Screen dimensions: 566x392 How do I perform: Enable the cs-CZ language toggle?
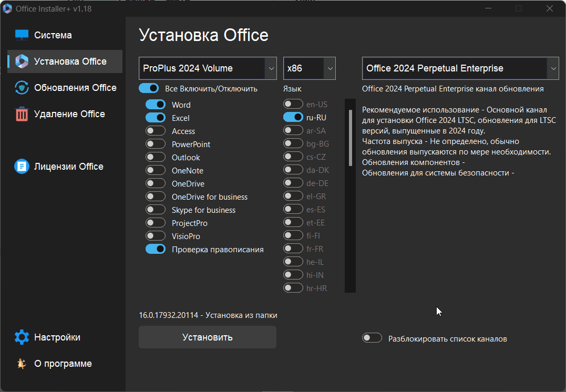pyautogui.click(x=293, y=157)
